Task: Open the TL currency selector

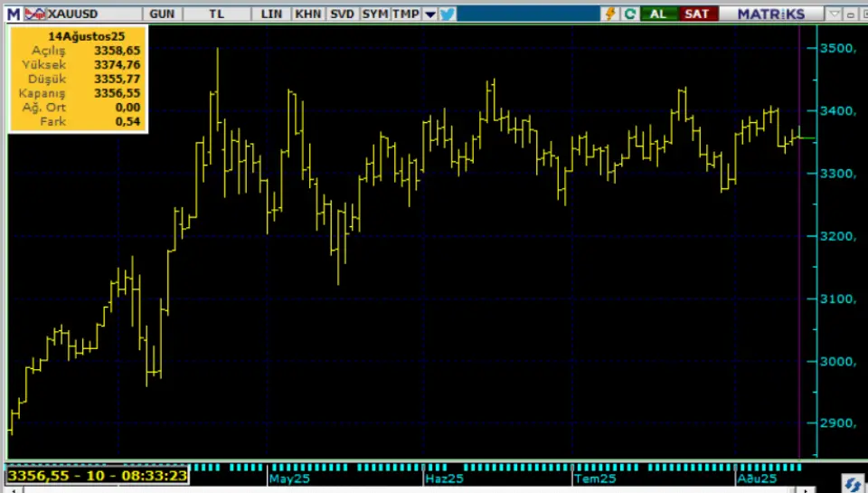Action: [x=216, y=14]
